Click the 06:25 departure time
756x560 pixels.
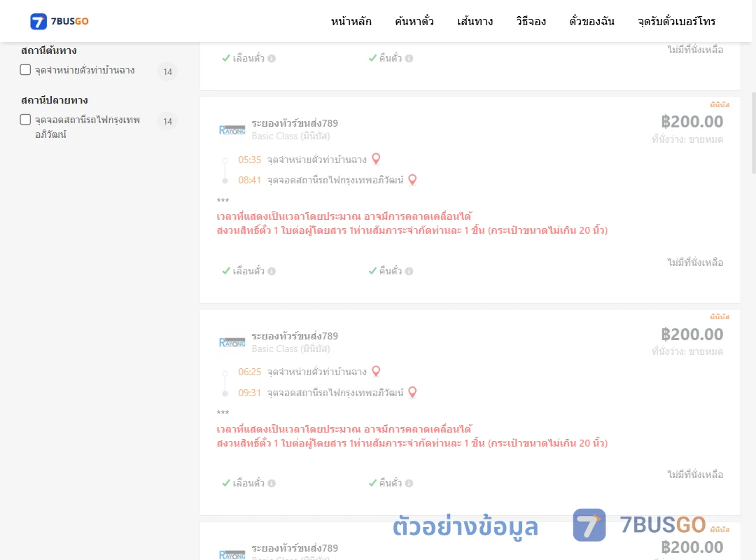[x=249, y=372]
